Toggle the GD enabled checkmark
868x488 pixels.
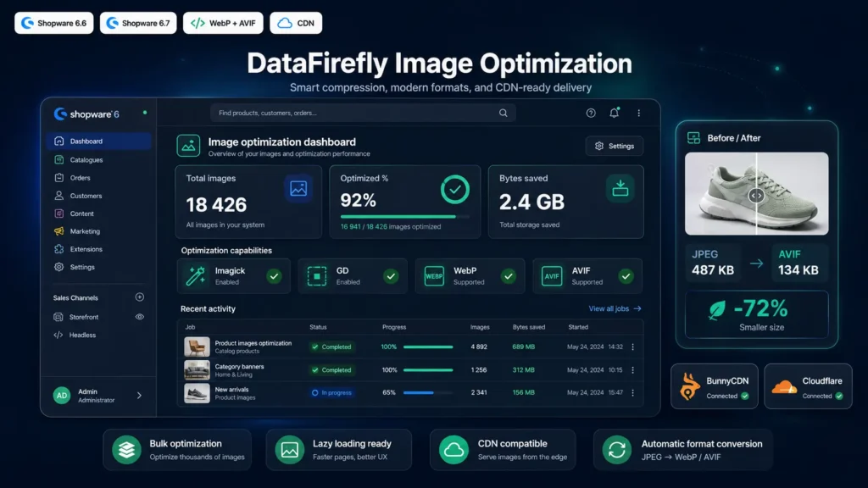(x=391, y=275)
